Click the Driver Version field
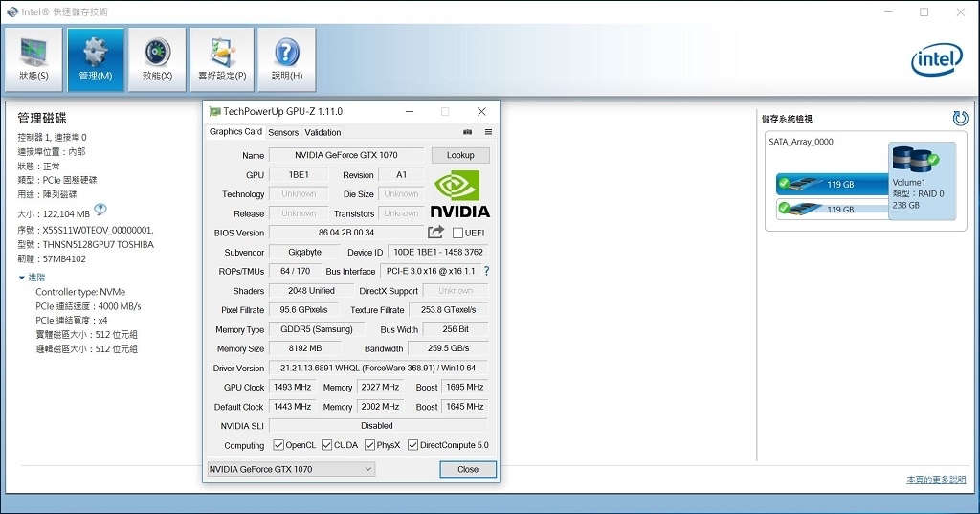This screenshot has height=514, width=980. (x=378, y=368)
